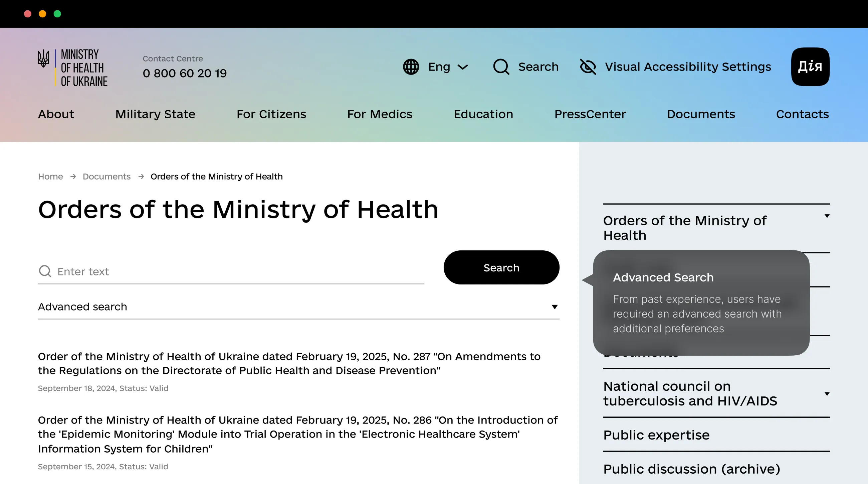Open Public expertise sidebar link
The height and width of the screenshot is (484, 868).
656,435
